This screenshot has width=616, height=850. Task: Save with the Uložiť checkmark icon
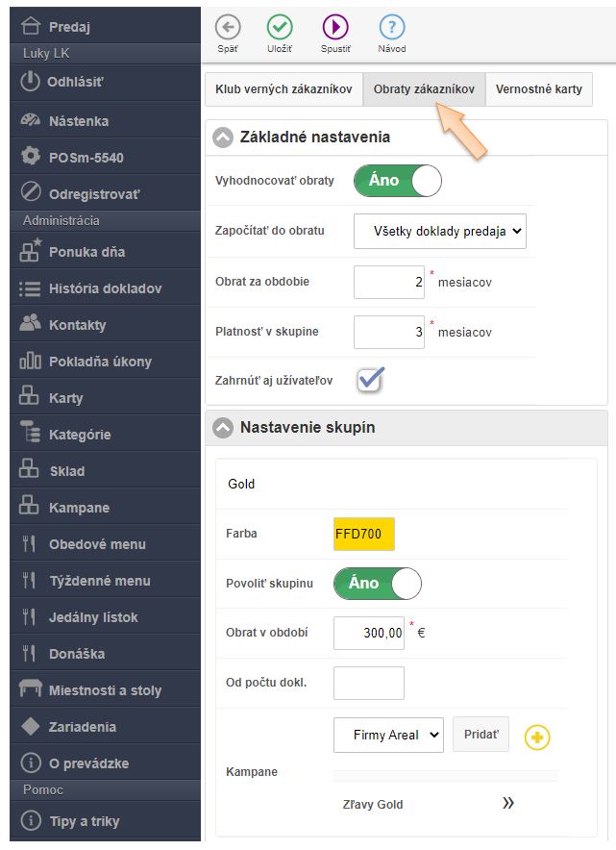tap(280, 27)
